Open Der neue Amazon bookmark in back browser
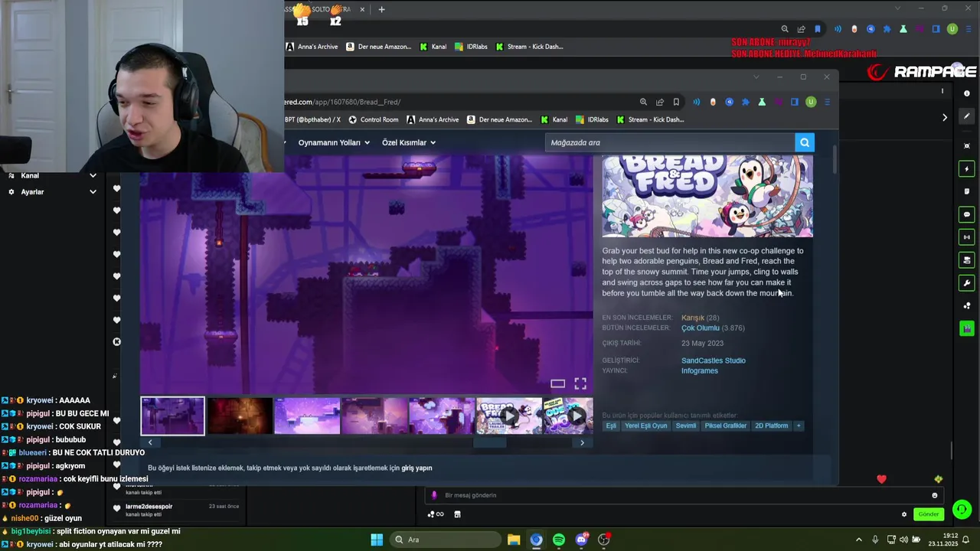This screenshot has width=980, height=551. point(379,47)
